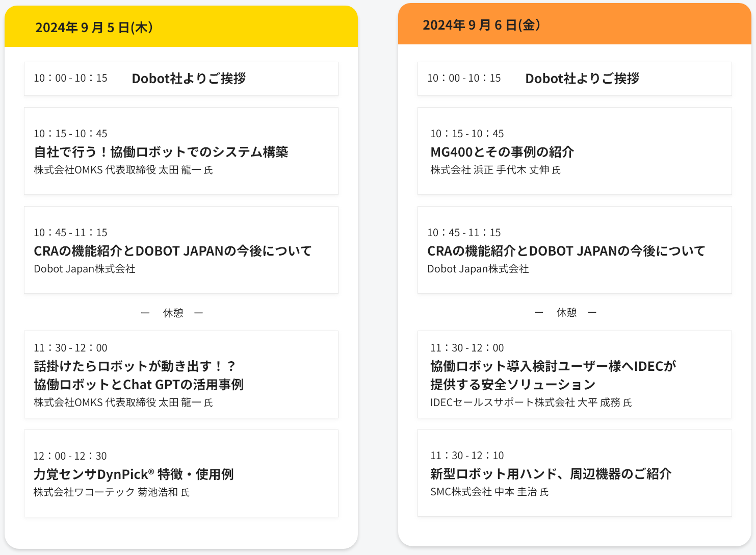The image size is (756, 555).
Task: Click 12:00 - 12:30 time on September 5
Action: pyautogui.click(x=70, y=456)
